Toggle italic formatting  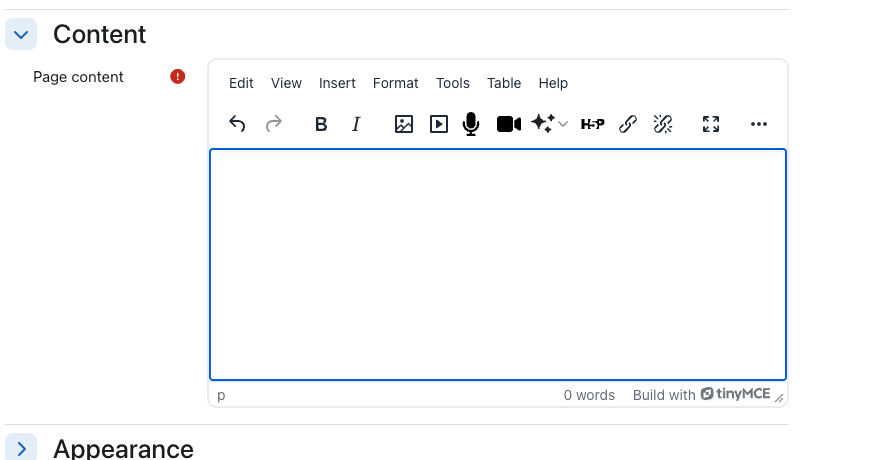point(356,123)
